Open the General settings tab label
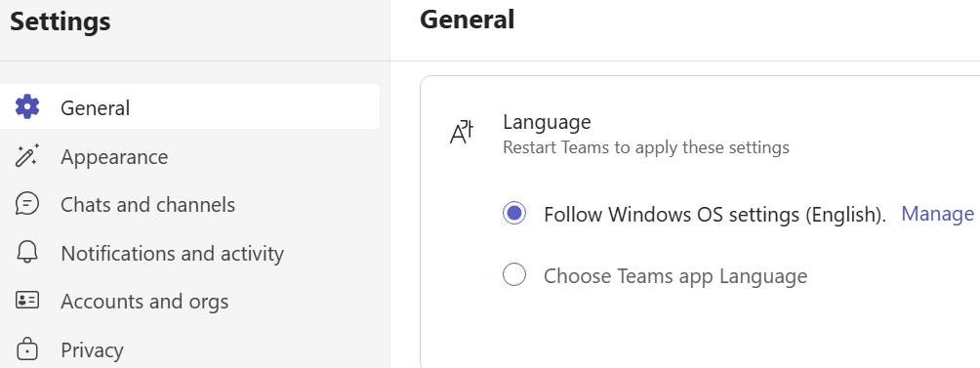Viewport: 980px width, 368px height. tap(95, 107)
